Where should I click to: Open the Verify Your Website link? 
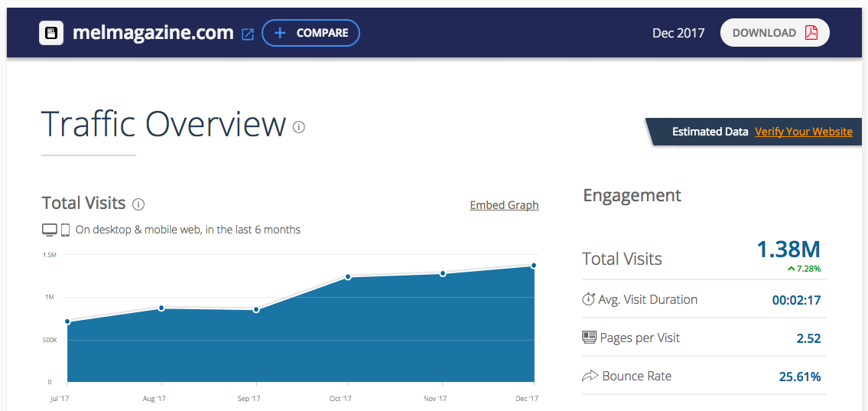pyautogui.click(x=804, y=132)
